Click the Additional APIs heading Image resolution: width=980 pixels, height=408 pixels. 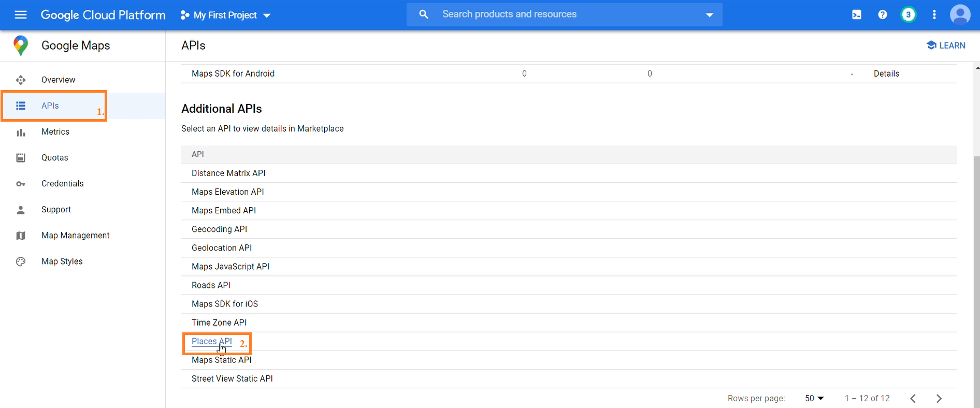tap(222, 109)
